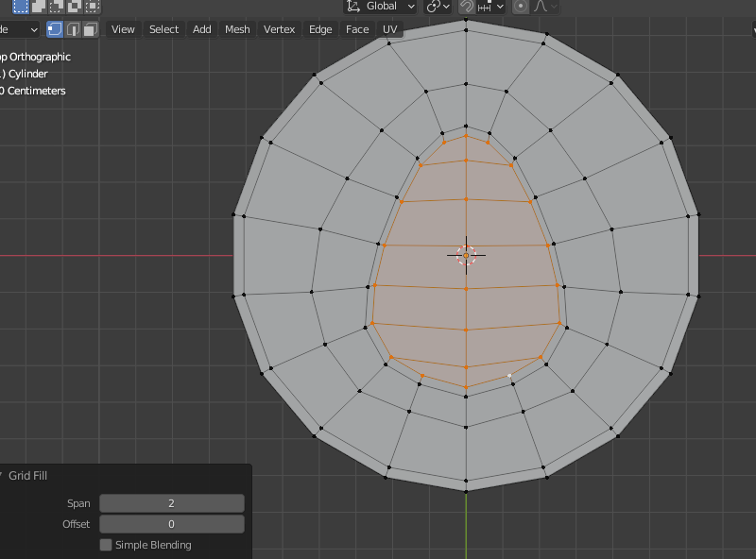Choose the invert selection mode icon
756x559 pixels.
[x=75, y=7]
